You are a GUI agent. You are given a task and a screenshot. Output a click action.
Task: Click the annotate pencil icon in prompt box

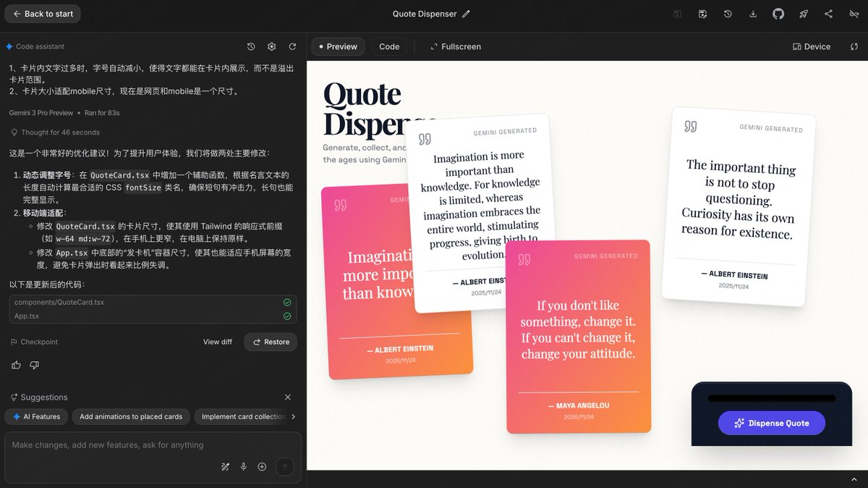point(226,467)
